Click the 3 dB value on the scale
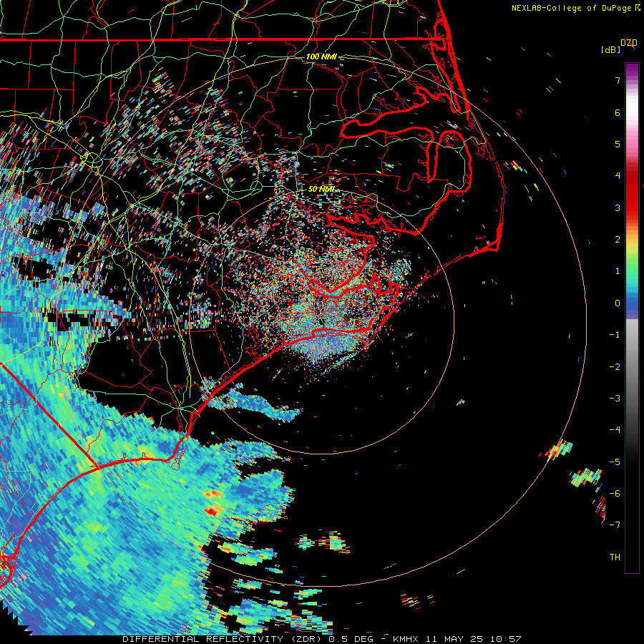The height and width of the screenshot is (644, 644). [x=618, y=208]
